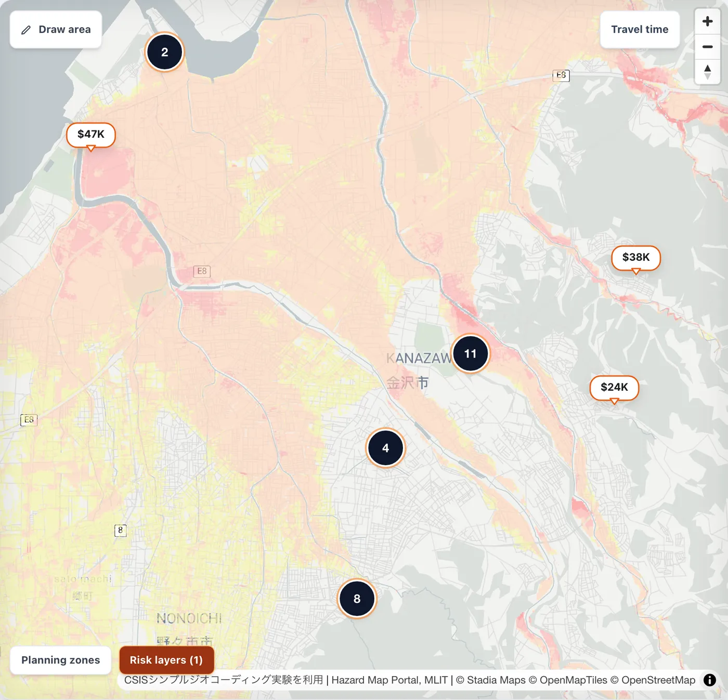728x700 pixels.
Task: Expand the cluster of 4 listings
Action: point(385,448)
